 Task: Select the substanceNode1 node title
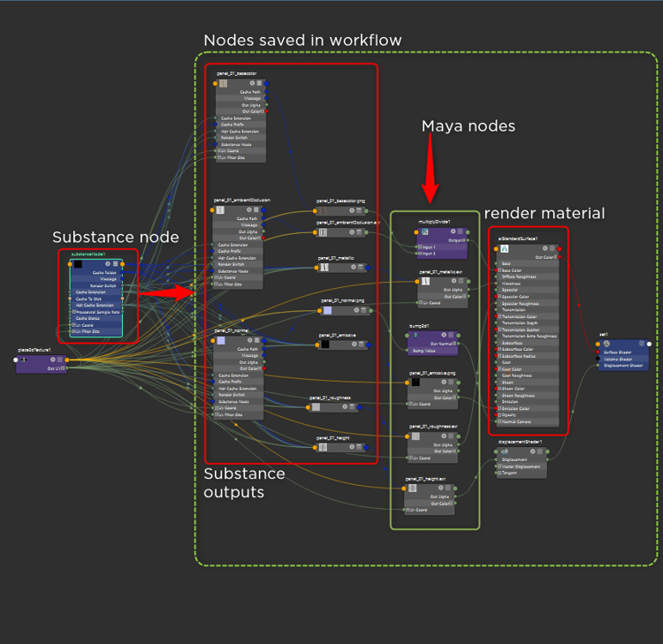click(88, 254)
